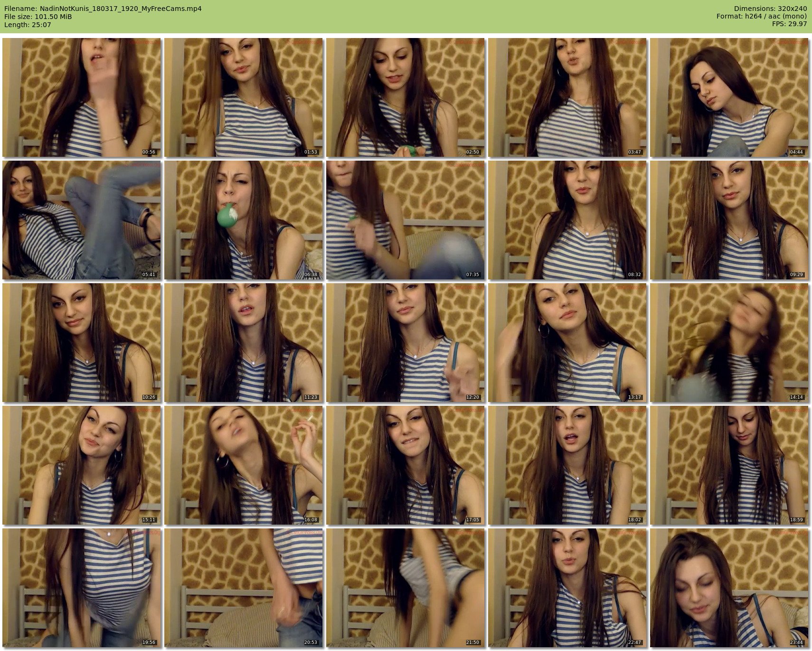The width and height of the screenshot is (812, 651).
Task: Select the frame marked 09:29
Action: [729, 220]
